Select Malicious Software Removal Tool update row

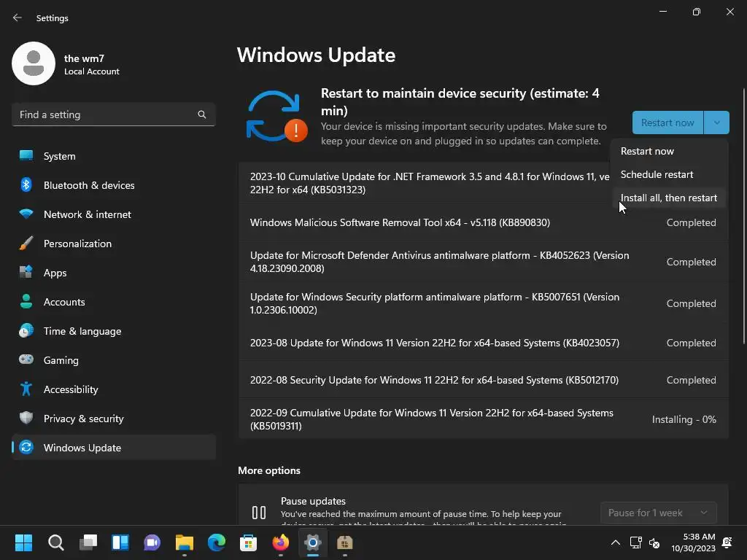(x=483, y=222)
